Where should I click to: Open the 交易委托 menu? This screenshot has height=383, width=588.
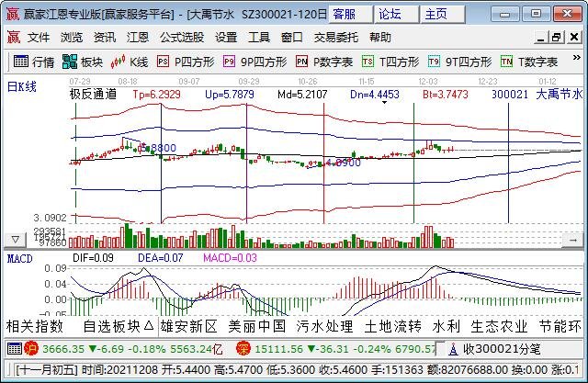tap(336, 37)
